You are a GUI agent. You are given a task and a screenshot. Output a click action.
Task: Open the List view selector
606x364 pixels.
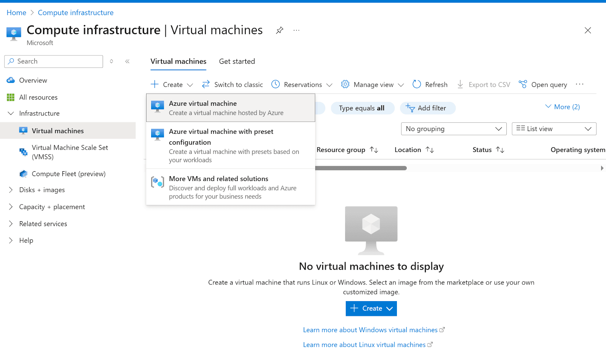point(553,128)
